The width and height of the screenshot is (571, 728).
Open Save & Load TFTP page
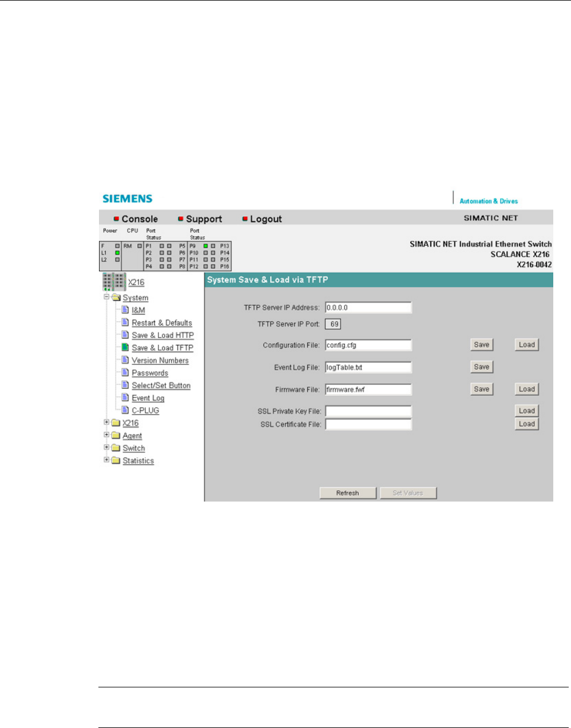[162, 348]
